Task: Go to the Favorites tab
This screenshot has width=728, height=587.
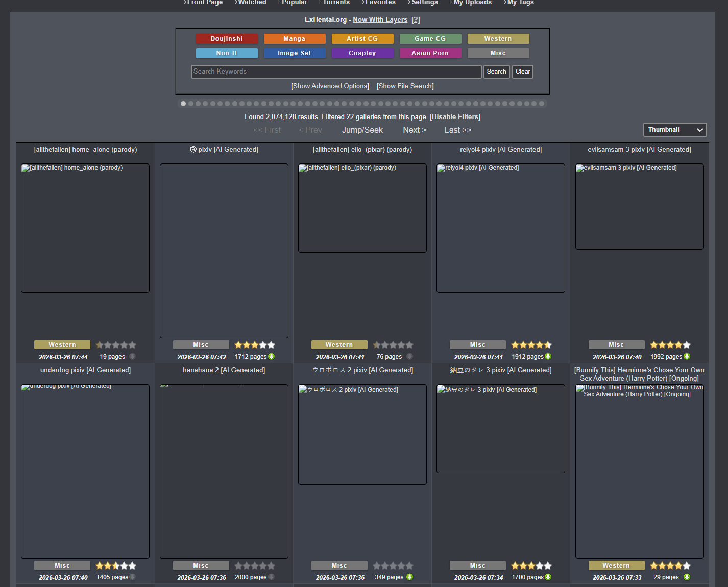Action: pos(380,2)
